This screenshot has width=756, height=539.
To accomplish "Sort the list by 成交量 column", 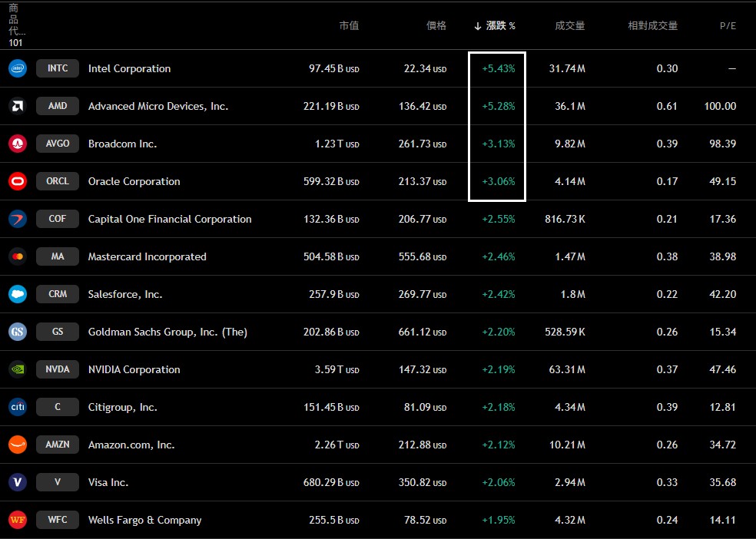I will pos(569,26).
